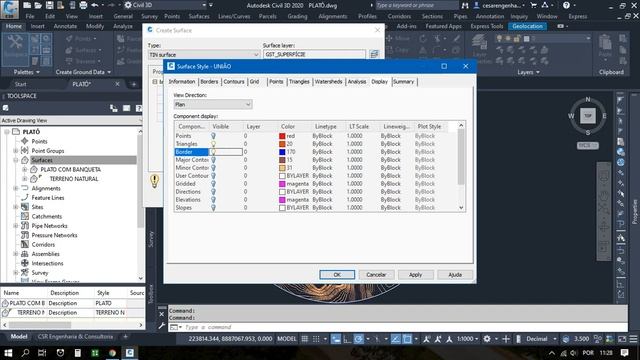
Task: Click the Ajuda help button
Action: pyautogui.click(x=455, y=275)
